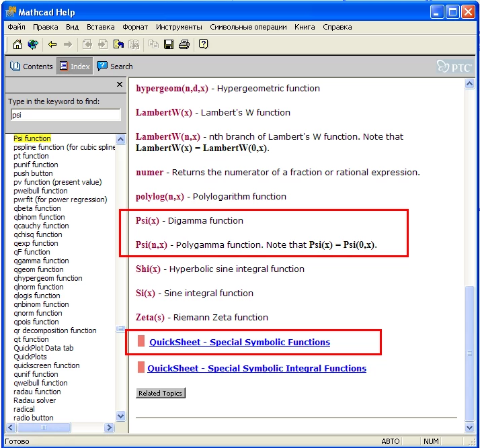Screen dimensions: 480x448
Task: Click index list scroll left arrow
Action: [x=11, y=427]
